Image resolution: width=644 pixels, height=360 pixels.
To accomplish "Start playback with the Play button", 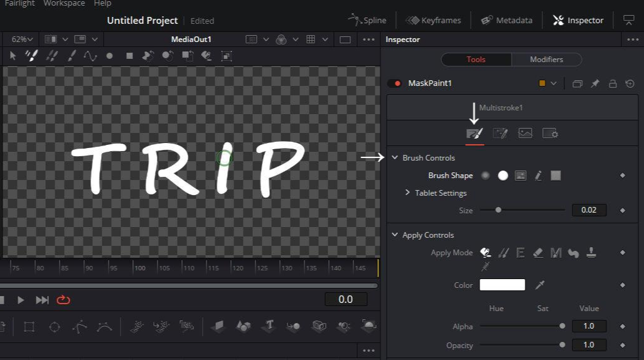I will (x=21, y=300).
